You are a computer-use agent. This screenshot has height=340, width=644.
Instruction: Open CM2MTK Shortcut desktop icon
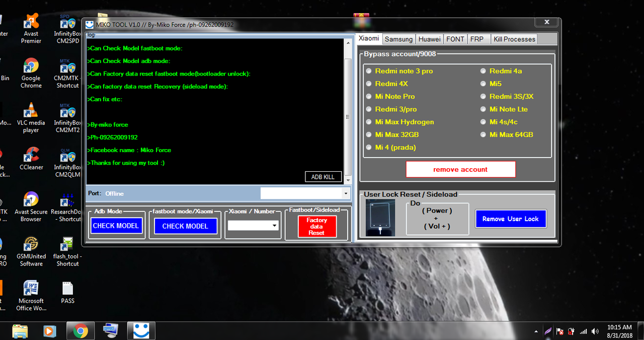coord(67,74)
